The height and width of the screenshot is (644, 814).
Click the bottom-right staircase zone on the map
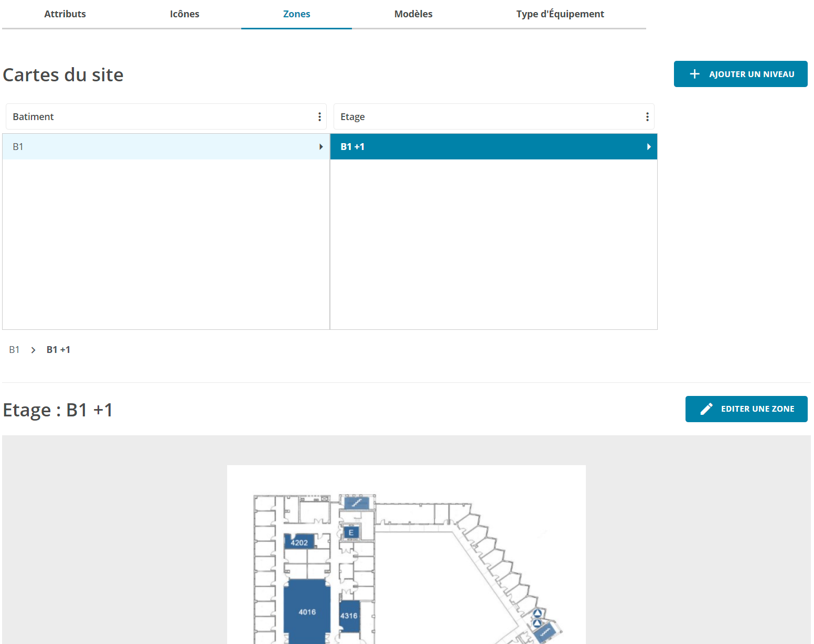click(x=545, y=632)
